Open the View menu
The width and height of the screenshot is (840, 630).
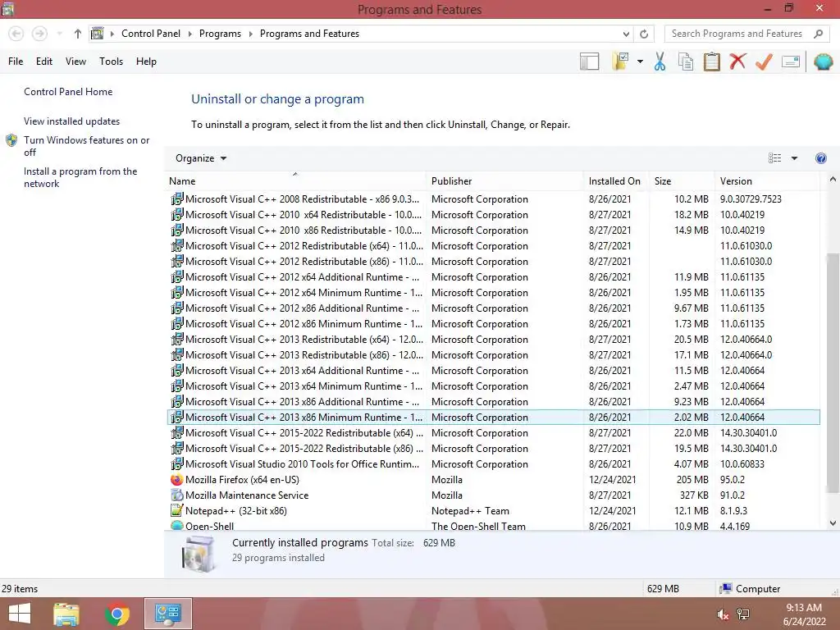[75, 62]
